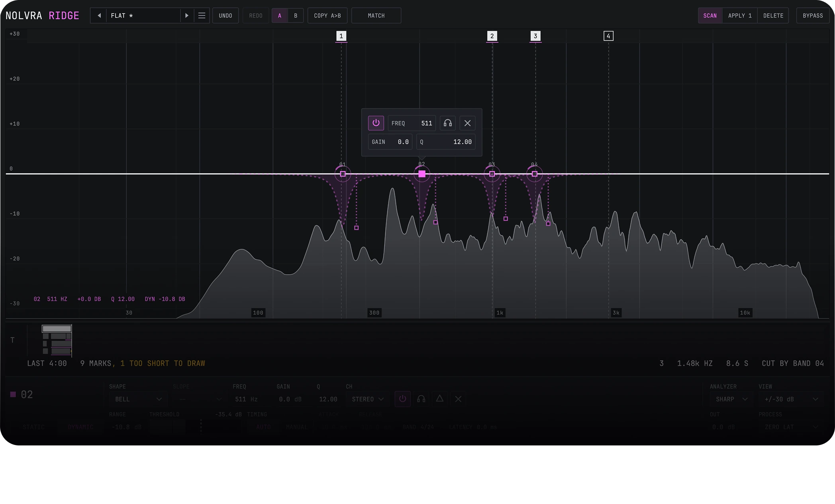Select scan marker 1 flag

(x=341, y=36)
